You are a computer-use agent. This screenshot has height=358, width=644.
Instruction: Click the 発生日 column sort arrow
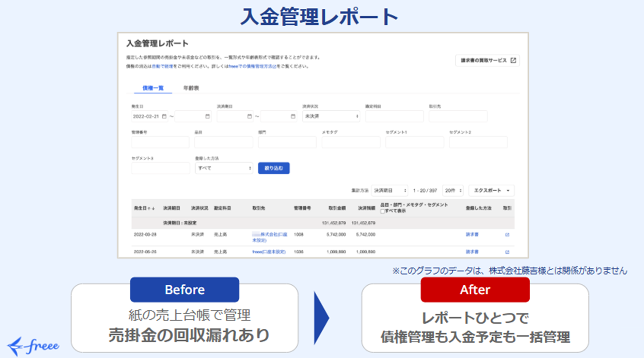pos(151,208)
